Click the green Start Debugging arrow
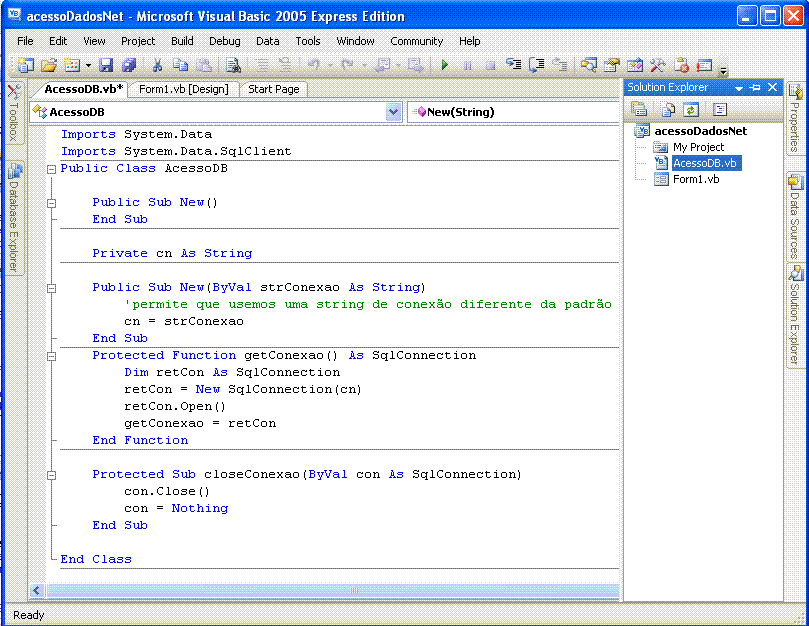The height and width of the screenshot is (626, 809). click(445, 65)
